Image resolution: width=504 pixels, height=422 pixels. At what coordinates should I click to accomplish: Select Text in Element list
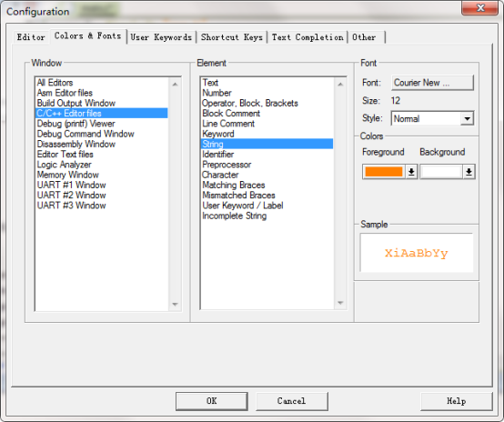click(267, 83)
